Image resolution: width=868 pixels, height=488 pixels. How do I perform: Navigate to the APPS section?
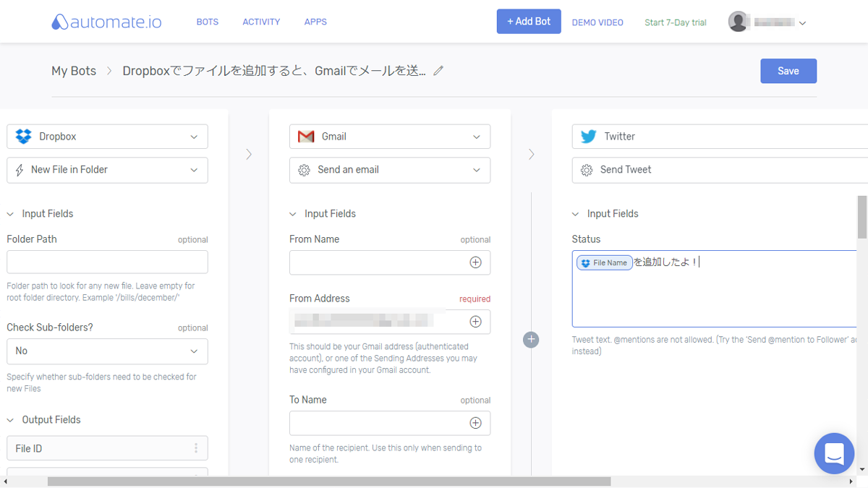[x=315, y=22]
